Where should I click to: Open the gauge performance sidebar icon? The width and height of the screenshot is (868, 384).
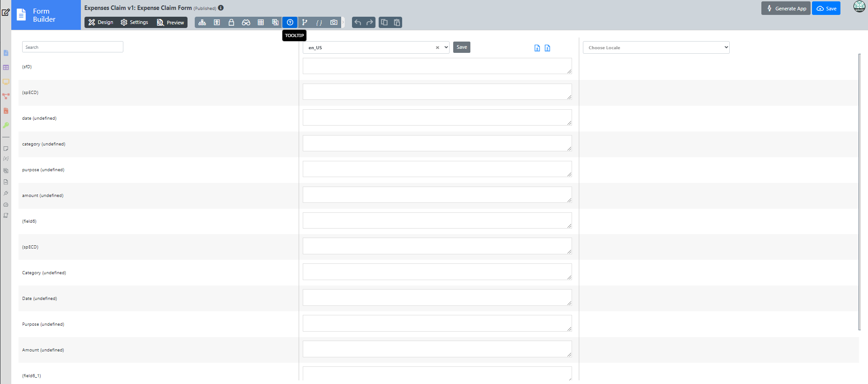pyautogui.click(x=6, y=205)
